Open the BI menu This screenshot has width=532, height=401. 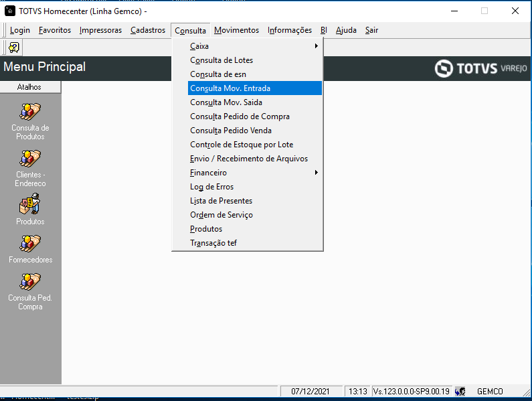click(324, 30)
